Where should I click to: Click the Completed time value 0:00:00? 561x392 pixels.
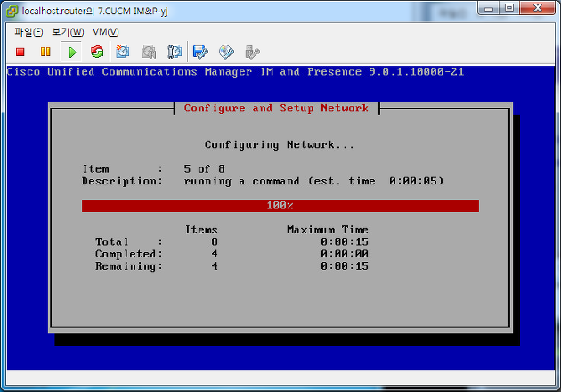coord(345,254)
